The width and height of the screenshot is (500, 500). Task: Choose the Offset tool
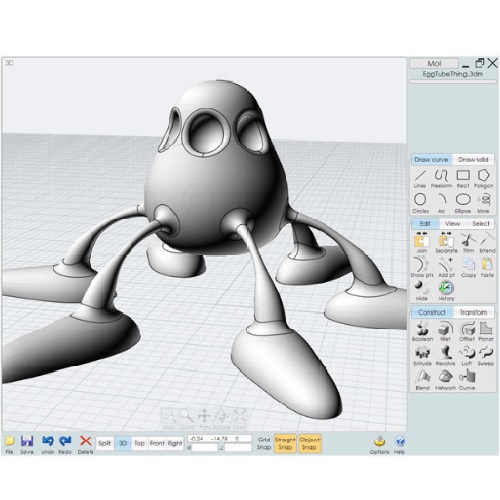coord(467,331)
